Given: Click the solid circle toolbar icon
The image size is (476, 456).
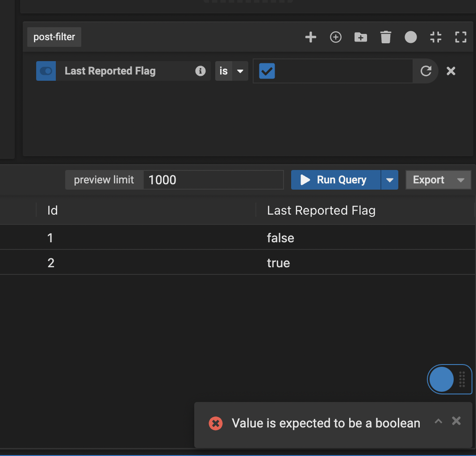Looking at the screenshot, I should tap(410, 37).
